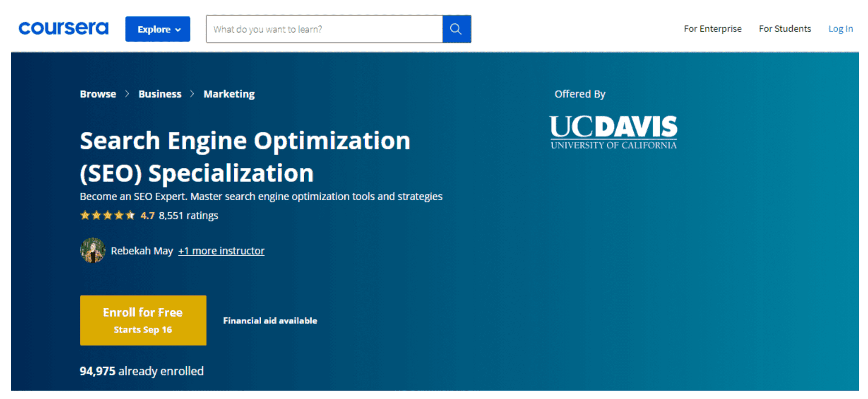Open the For Enterprise link
Viewport: 868px width, 399px height.
[712, 29]
